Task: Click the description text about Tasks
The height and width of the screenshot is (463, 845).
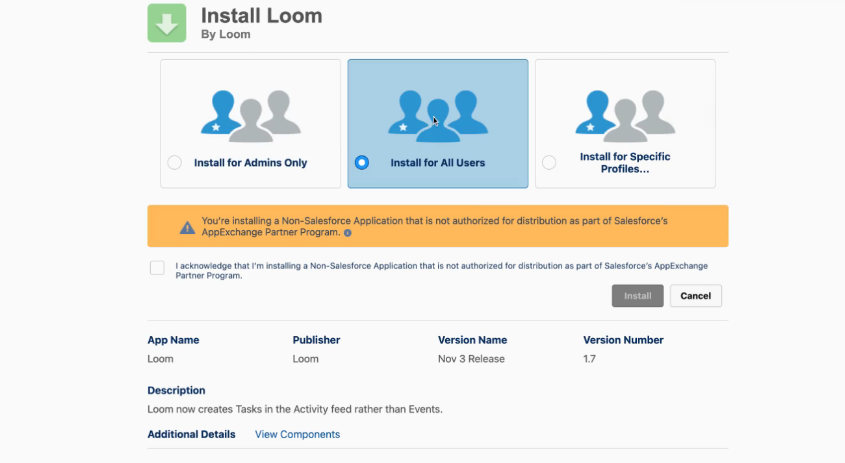Action: 295,410
